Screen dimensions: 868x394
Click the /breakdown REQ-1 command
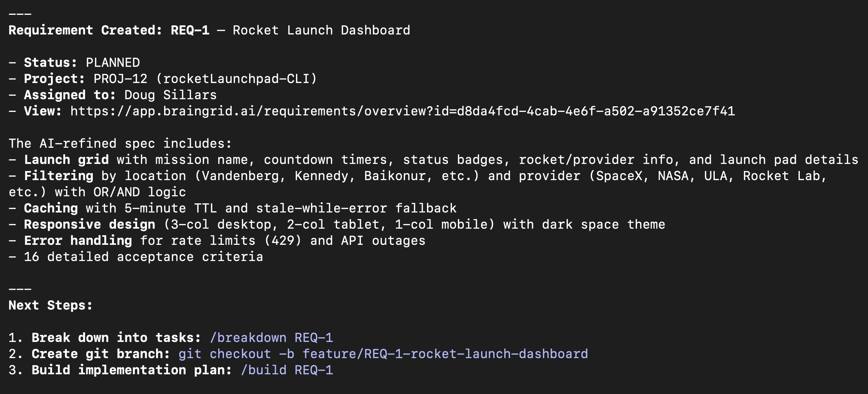[271, 338]
